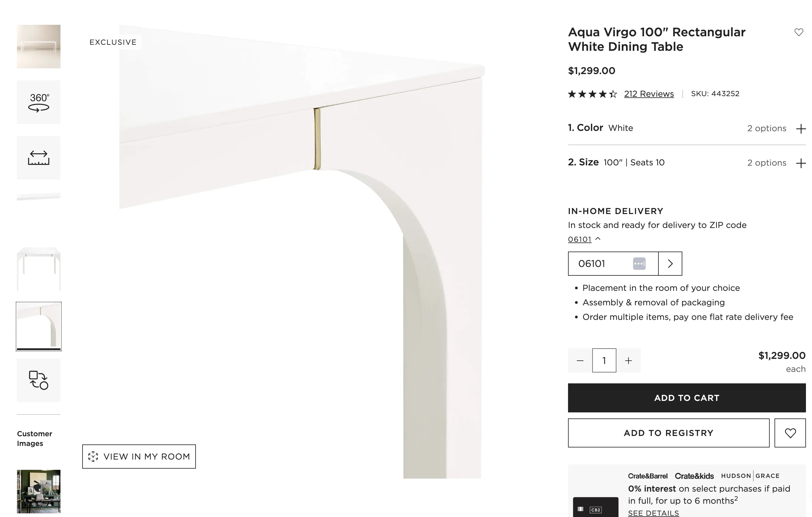Open See Details financing link
The height and width of the screenshot is (517, 812).
click(x=653, y=513)
